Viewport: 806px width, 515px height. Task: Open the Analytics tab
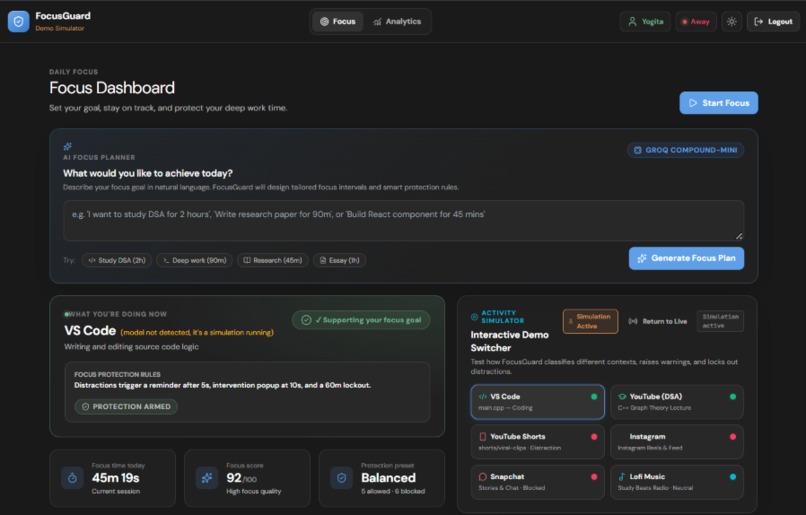coord(397,22)
